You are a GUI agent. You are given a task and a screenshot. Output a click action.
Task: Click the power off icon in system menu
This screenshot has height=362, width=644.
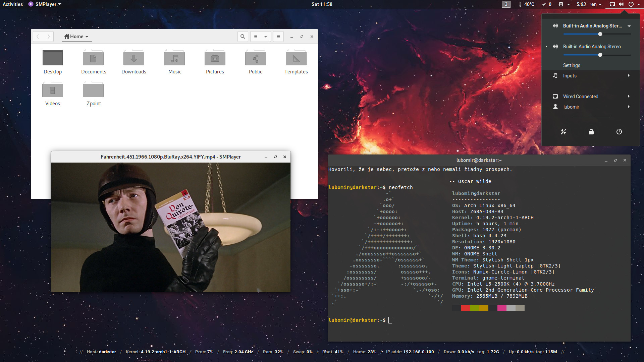(619, 132)
